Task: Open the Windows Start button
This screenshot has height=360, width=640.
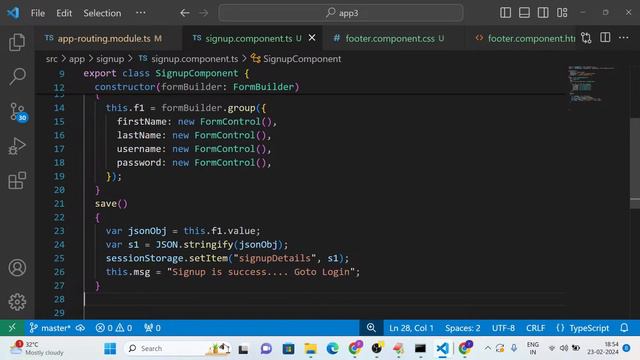Action: 110,349
